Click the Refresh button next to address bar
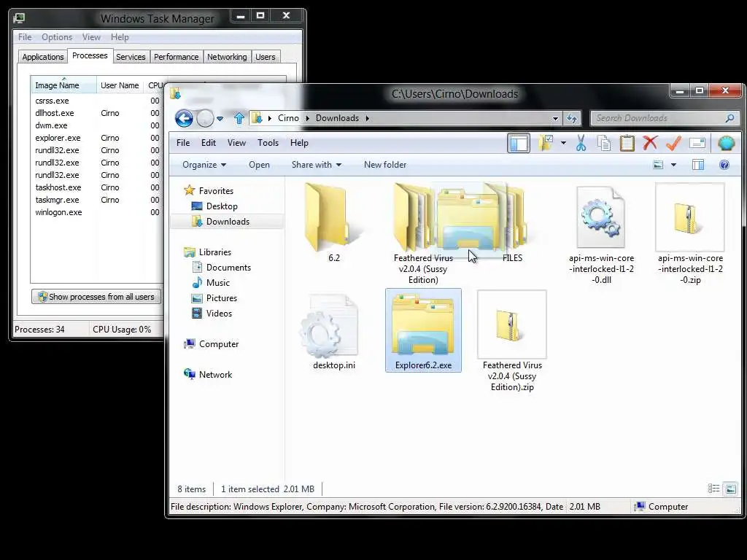Image resolution: width=747 pixels, height=560 pixels. pyautogui.click(x=571, y=118)
